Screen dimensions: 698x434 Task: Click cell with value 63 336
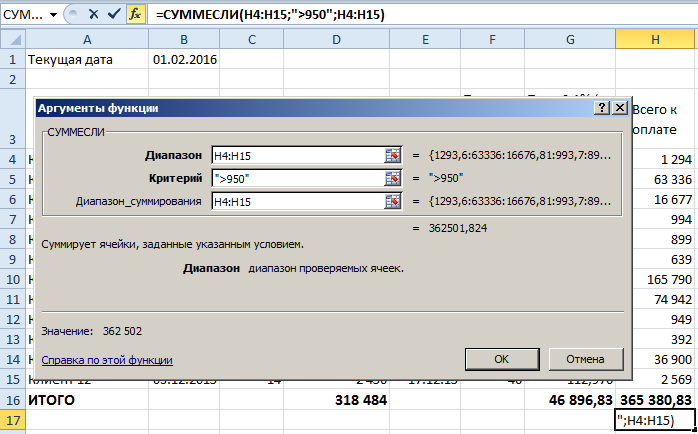(x=663, y=179)
